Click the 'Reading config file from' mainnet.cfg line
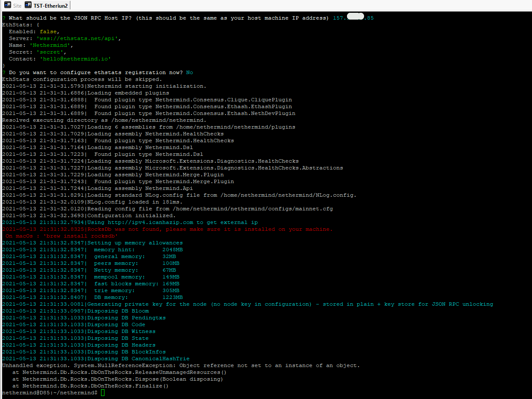 [168, 209]
